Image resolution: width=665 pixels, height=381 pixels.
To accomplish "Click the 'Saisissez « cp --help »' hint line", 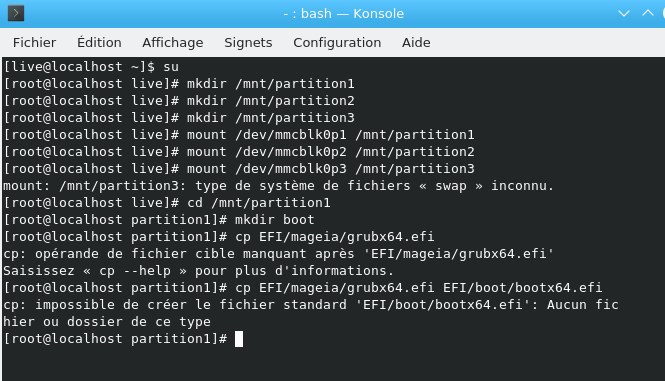I will pyautogui.click(x=198, y=271).
